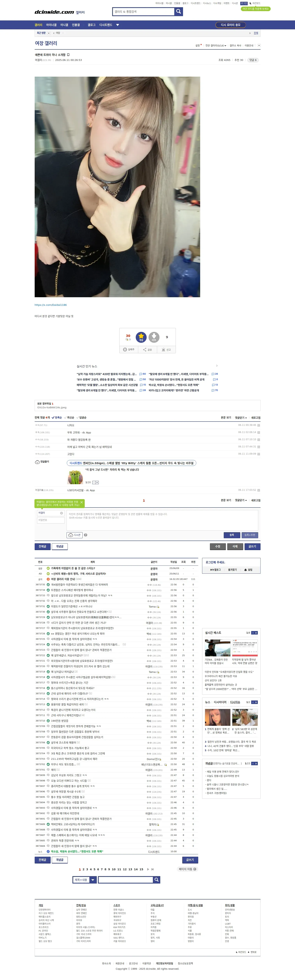Click the 신고 report siren icon

click(166, 349)
